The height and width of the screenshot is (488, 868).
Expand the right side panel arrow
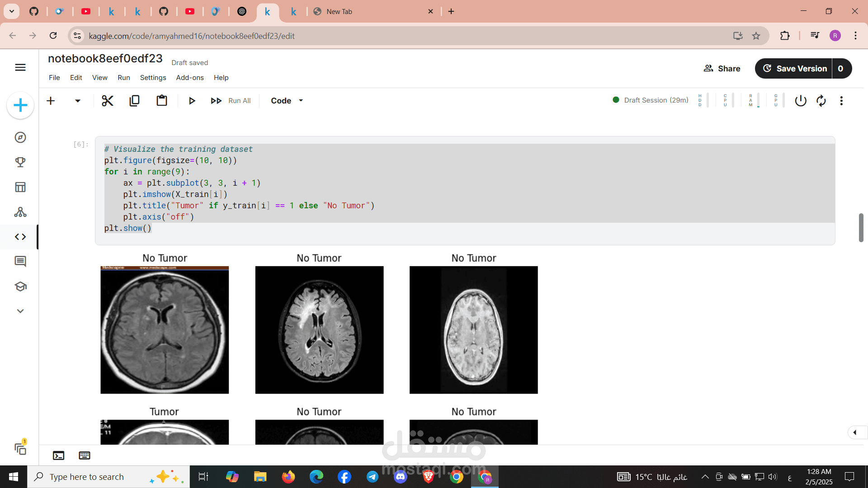(x=855, y=432)
